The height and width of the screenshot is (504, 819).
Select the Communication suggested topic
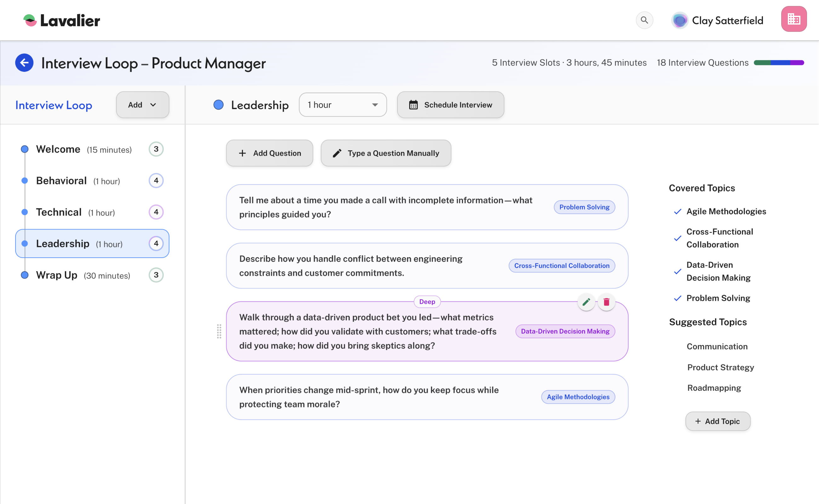point(717,346)
